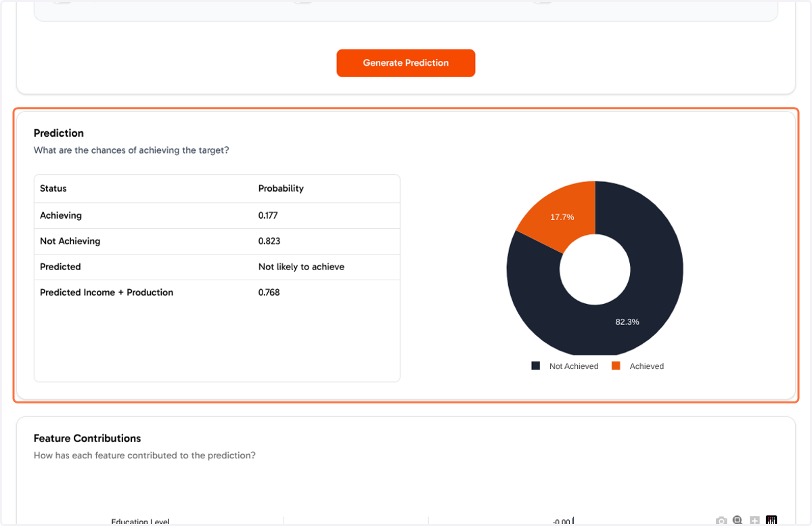The height and width of the screenshot is (526, 812).
Task: Select the Probability column header
Action: point(281,188)
